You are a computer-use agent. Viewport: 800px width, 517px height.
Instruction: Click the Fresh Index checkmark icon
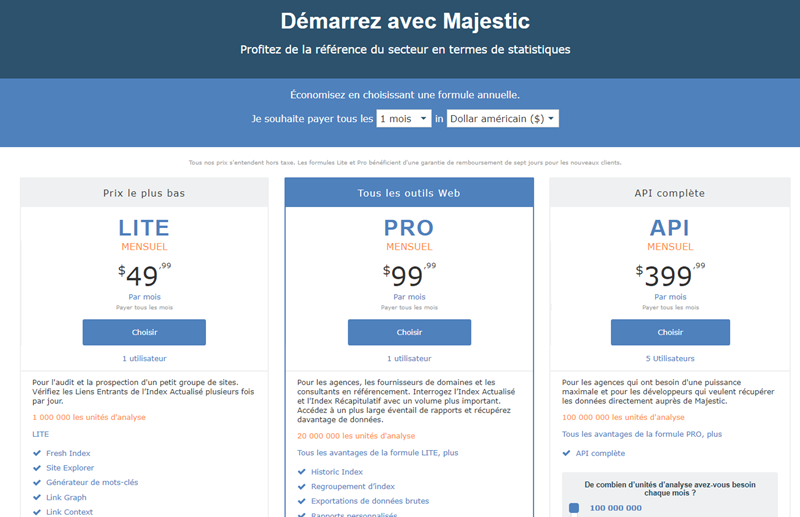tap(37, 452)
